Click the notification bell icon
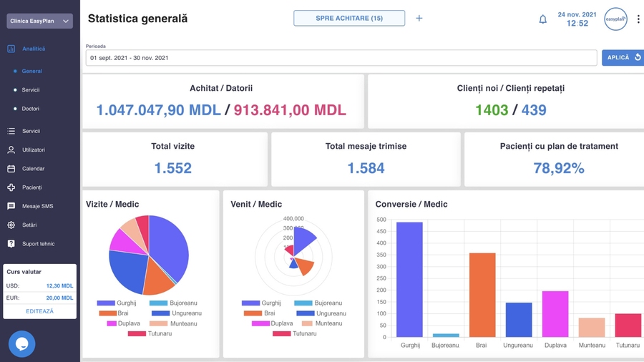The height and width of the screenshot is (362, 644). [x=542, y=19]
